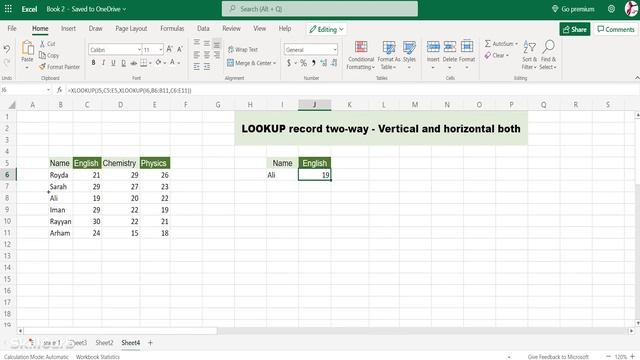Image resolution: width=640 pixels, height=360 pixels.
Task: Switch to the Formulas tab
Action: [x=172, y=28]
